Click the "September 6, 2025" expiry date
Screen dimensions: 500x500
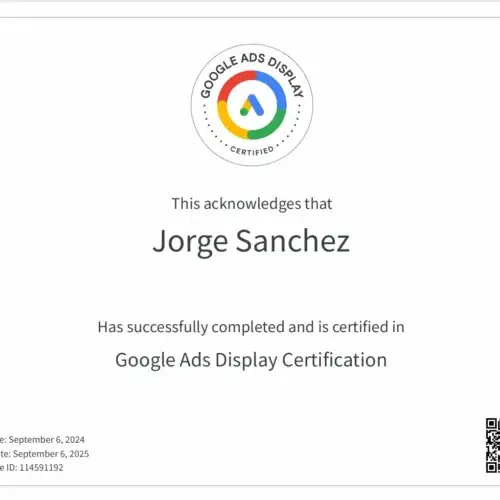click(51, 454)
